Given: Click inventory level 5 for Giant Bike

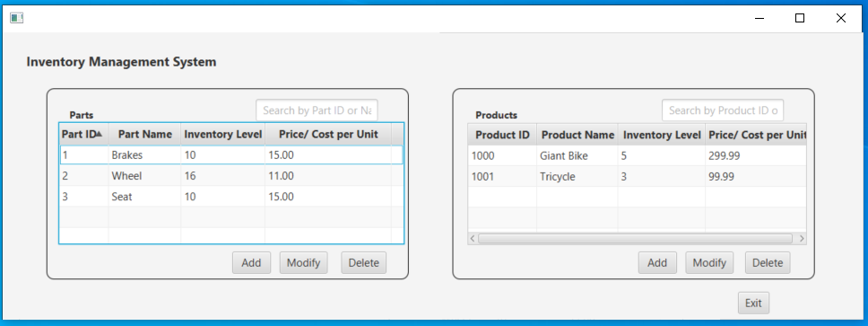Looking at the screenshot, I should point(662,155).
